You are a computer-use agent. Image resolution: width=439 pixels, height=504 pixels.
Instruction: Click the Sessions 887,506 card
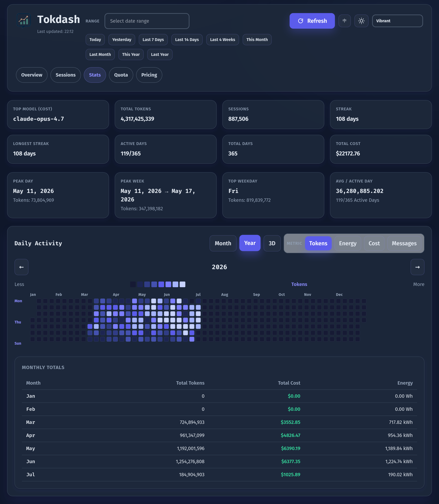pos(273,115)
